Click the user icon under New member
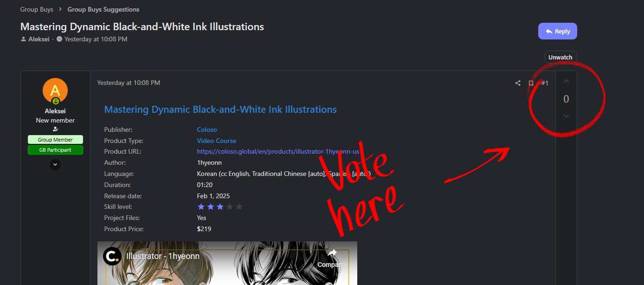 tap(55, 129)
